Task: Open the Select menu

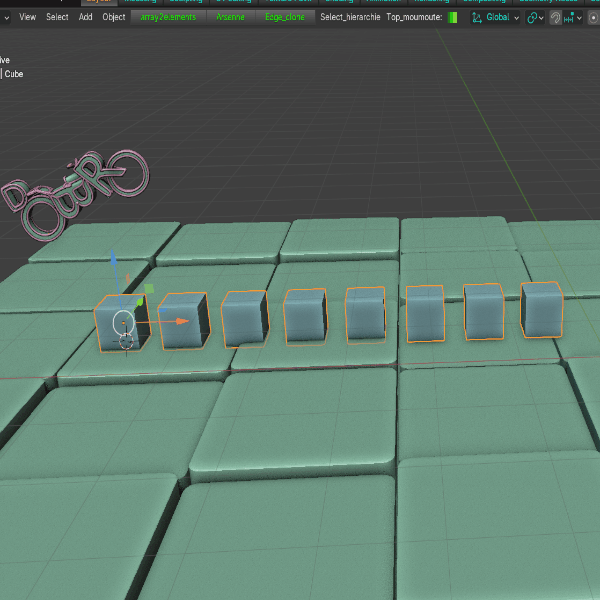Action: (x=57, y=17)
